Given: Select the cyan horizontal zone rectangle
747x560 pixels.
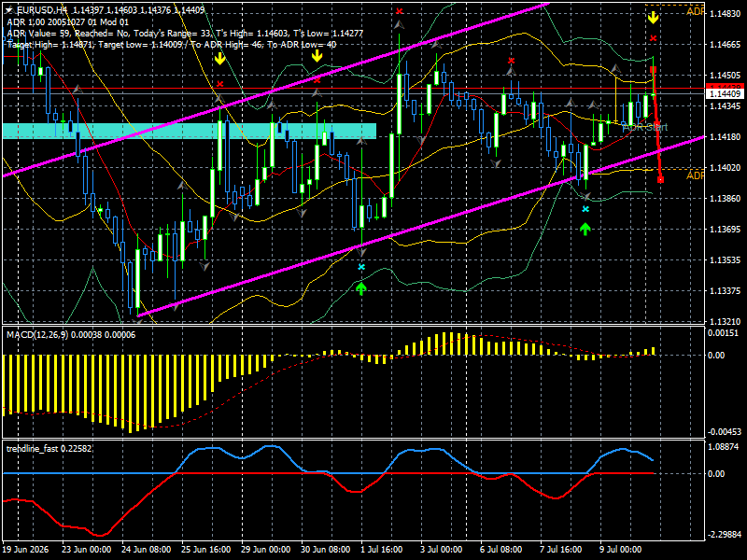Looking at the screenshot, I should point(190,131).
